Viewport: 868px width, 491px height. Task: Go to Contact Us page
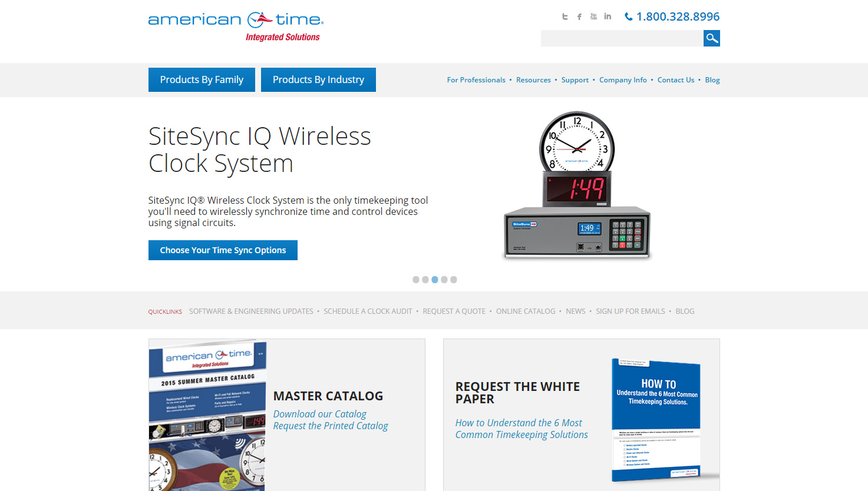(676, 80)
